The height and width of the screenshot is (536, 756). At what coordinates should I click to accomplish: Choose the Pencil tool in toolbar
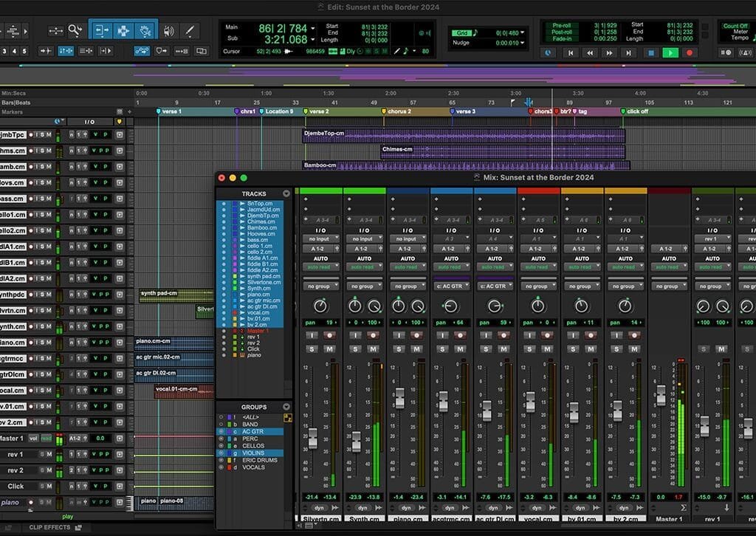coord(190,31)
